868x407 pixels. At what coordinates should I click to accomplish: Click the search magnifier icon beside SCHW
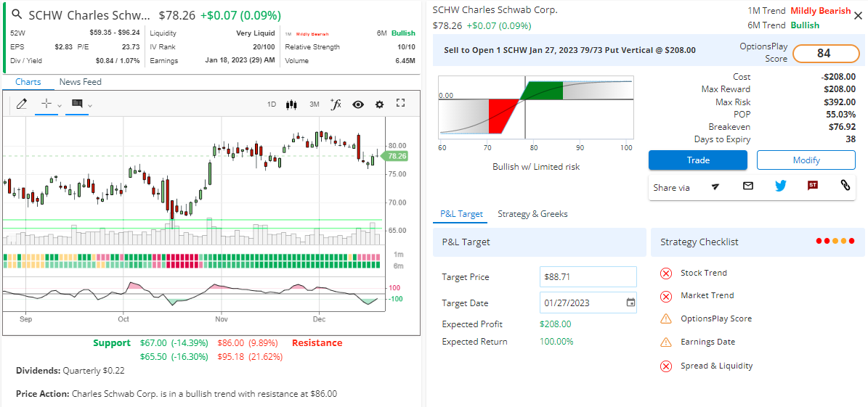(x=17, y=15)
